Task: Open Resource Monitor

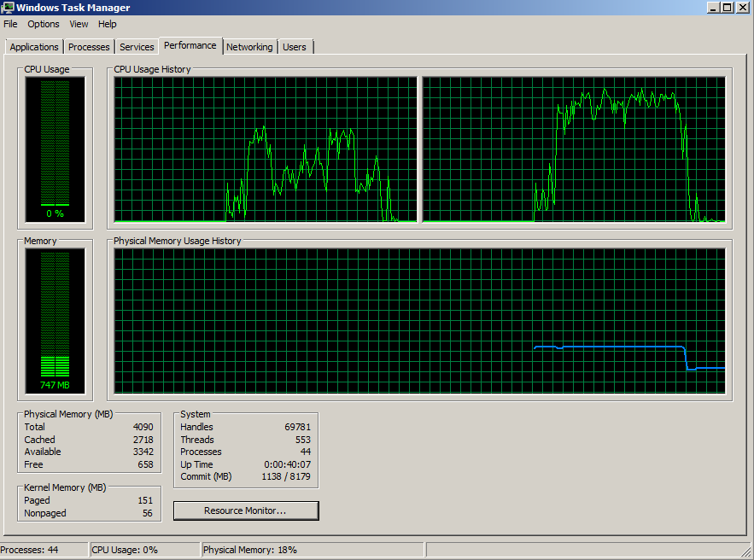Action: click(x=246, y=510)
